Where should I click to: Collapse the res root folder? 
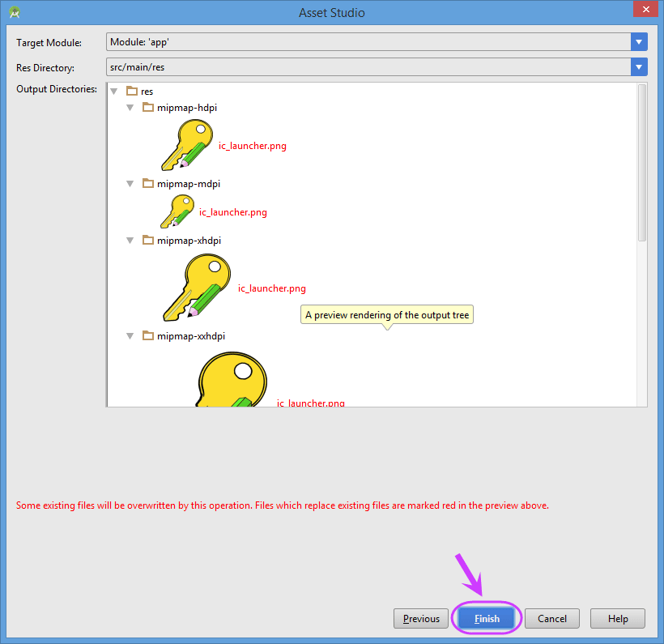113,92
